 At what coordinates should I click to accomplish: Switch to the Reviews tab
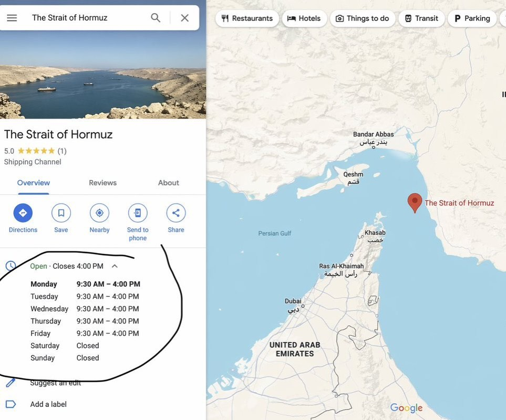[x=102, y=183]
